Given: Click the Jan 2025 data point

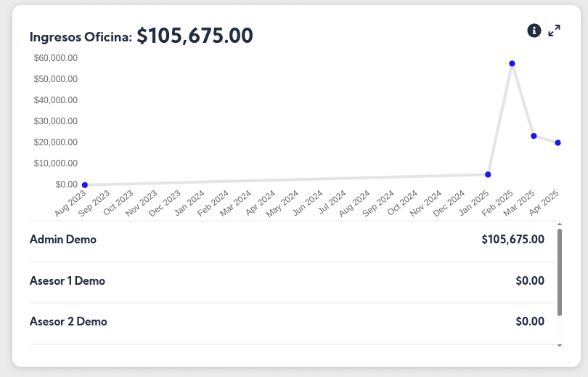Looking at the screenshot, I should 488,174.
